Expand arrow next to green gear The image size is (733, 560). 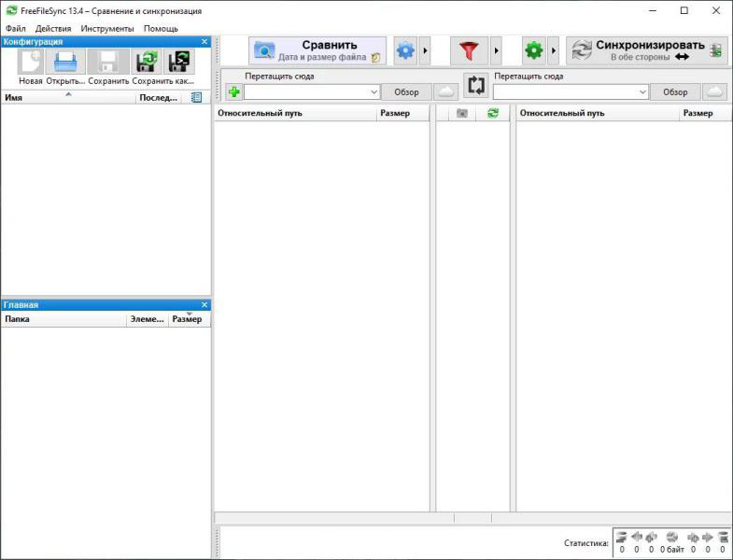(x=554, y=50)
